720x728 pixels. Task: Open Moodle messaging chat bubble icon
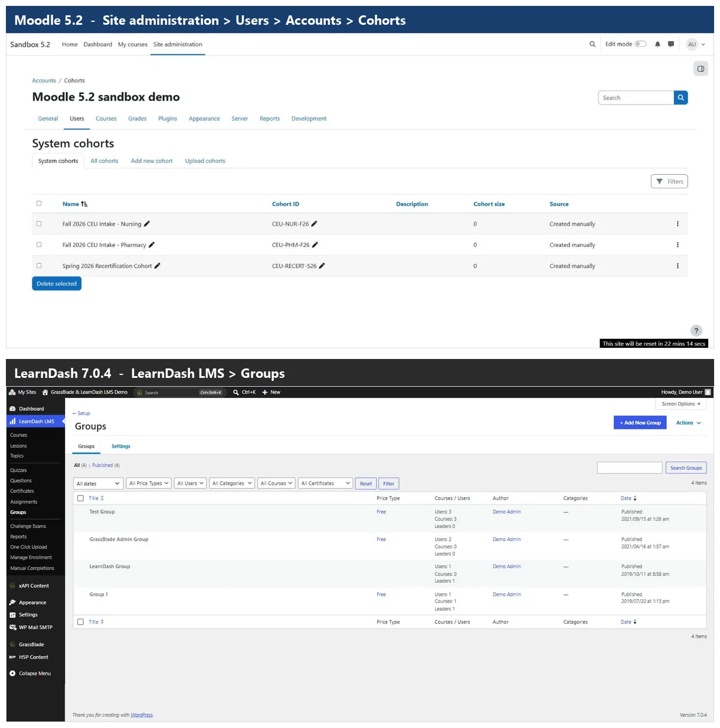(x=671, y=44)
